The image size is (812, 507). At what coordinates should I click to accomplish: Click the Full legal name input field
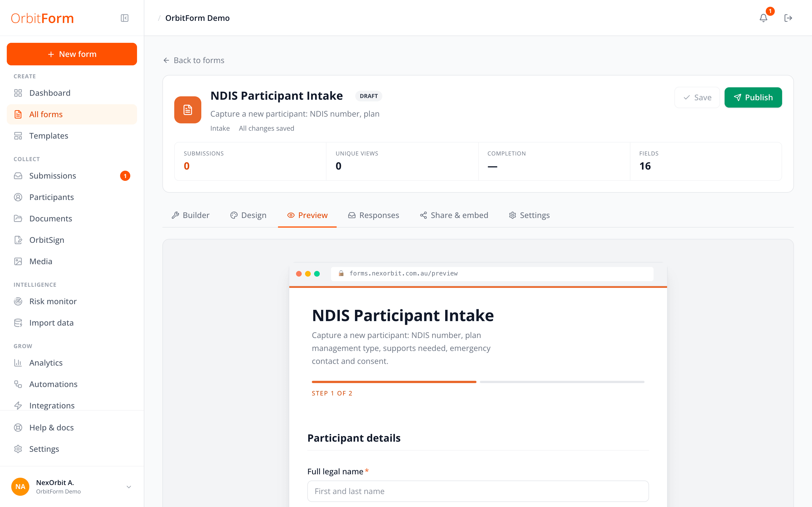(478, 491)
